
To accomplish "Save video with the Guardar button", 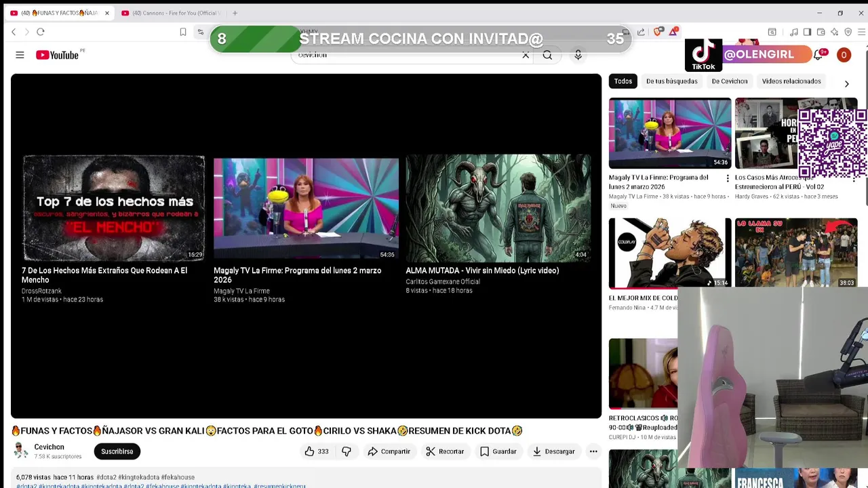I will click(x=498, y=451).
